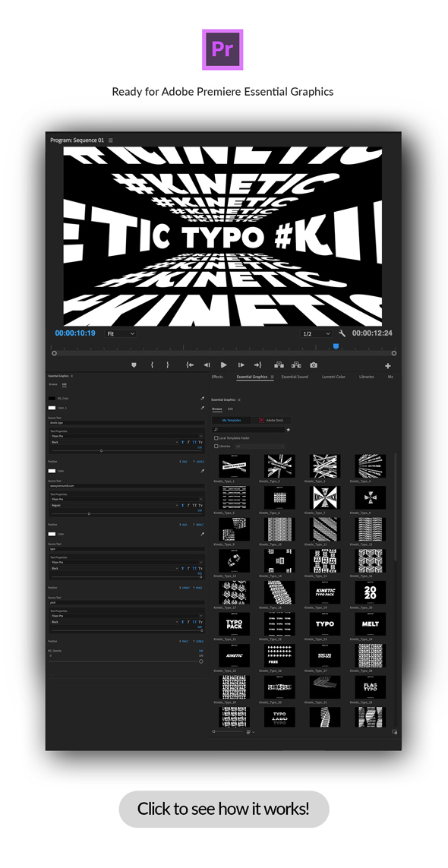Click the Step Forward one frame icon

tap(241, 365)
